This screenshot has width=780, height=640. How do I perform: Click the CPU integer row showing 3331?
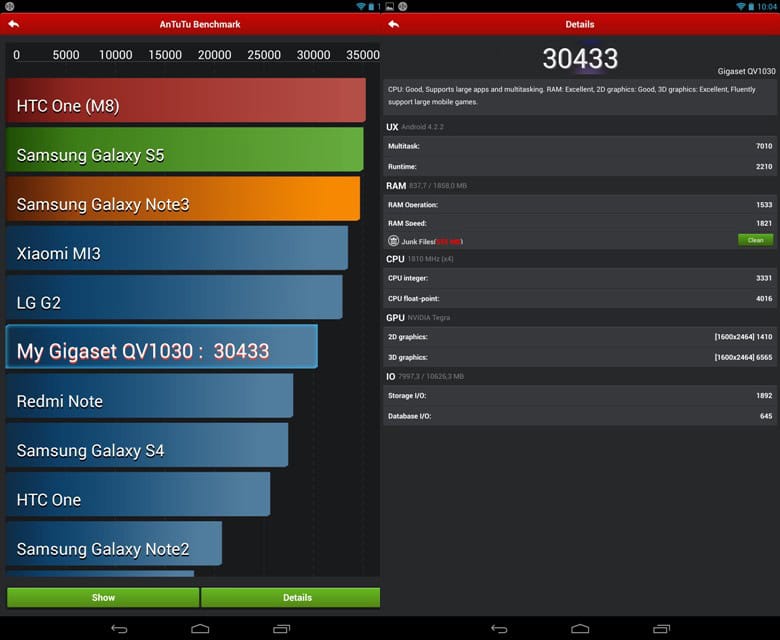[580, 278]
